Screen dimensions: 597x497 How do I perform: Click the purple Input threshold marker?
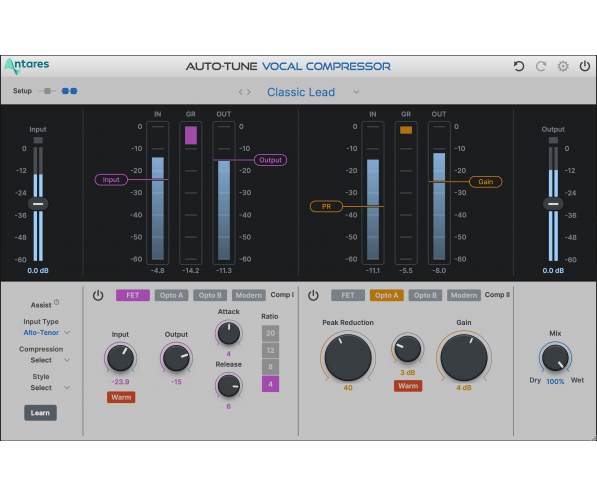coord(111,180)
